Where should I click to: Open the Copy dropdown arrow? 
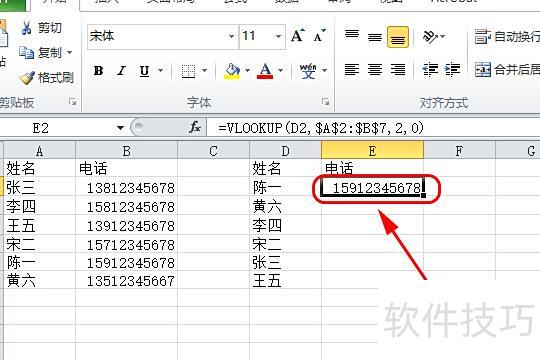[69, 52]
